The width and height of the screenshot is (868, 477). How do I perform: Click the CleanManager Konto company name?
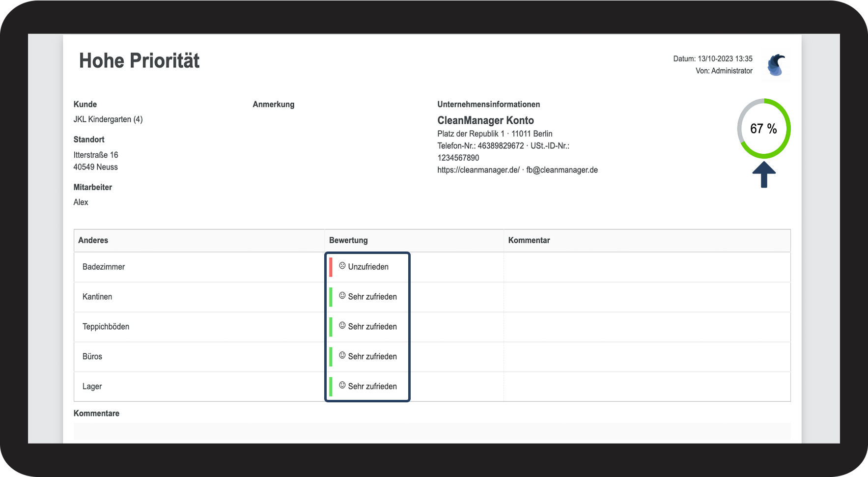click(x=485, y=120)
